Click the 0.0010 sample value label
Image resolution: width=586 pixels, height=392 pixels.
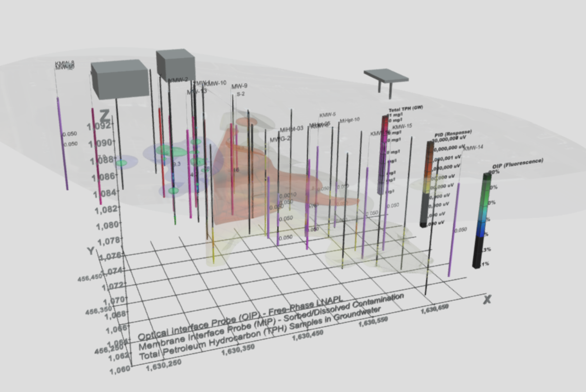(288, 196)
